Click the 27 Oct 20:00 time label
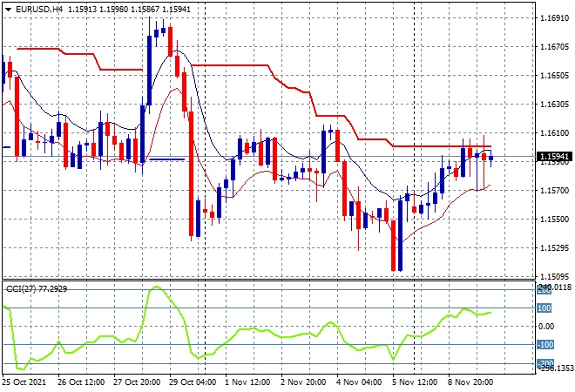Viewport: 575px width, 392px height. 137,382
